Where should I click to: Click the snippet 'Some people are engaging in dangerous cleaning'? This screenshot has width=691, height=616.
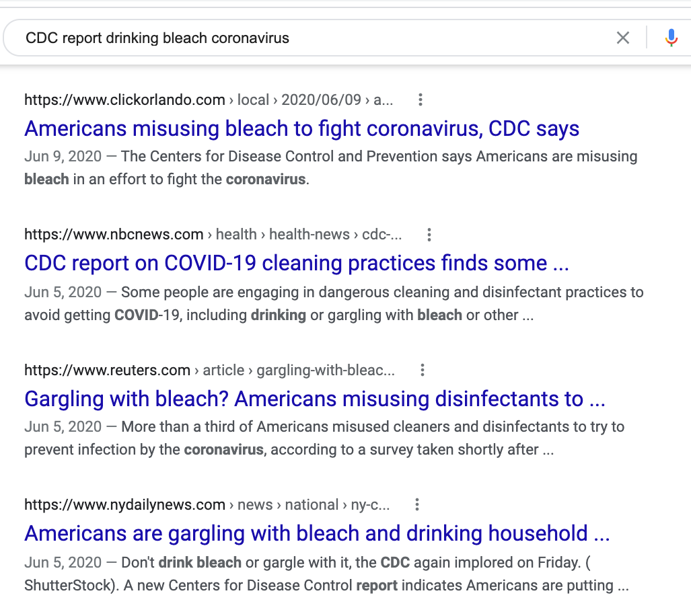382,292
